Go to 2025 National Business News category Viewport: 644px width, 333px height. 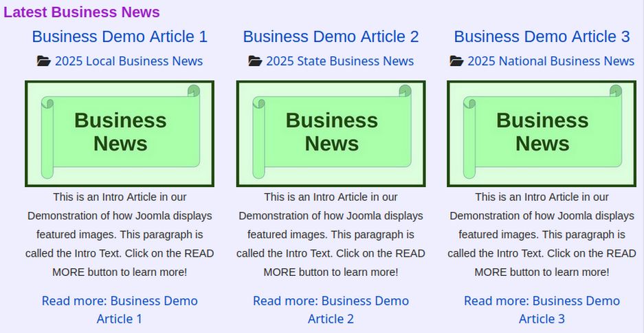pyautogui.click(x=551, y=61)
